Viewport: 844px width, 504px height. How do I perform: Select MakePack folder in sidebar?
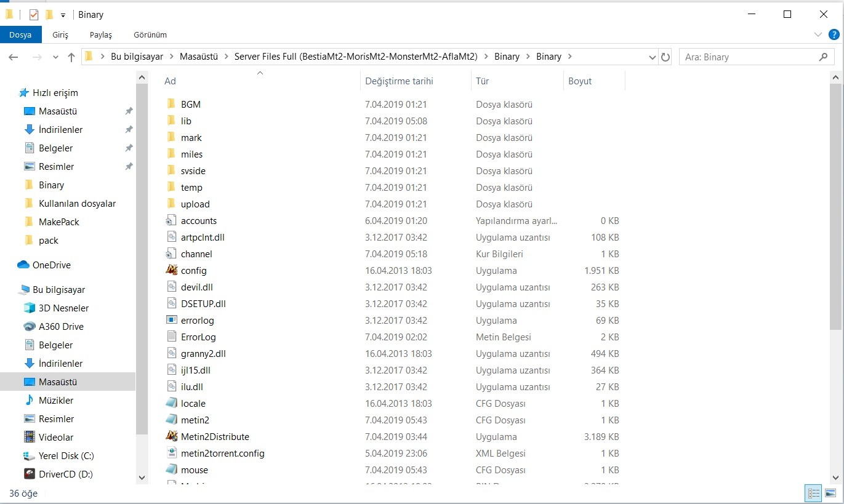59,222
